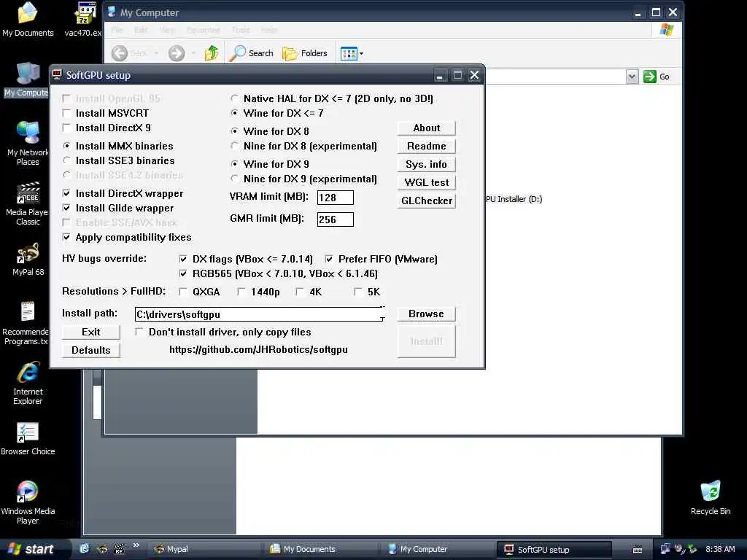This screenshot has width=747, height=560.
Task: Toggle Prefer FIFO VMware checkbox
Action: coord(329,259)
